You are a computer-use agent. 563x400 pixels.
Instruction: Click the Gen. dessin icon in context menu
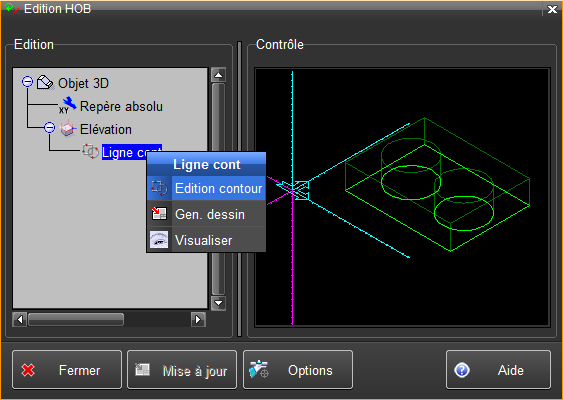coord(159,214)
